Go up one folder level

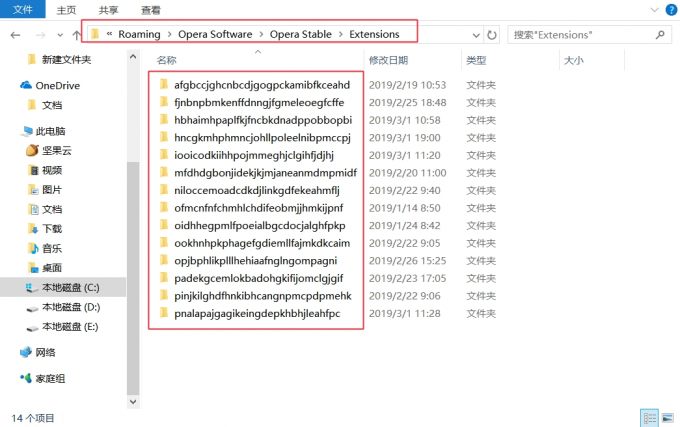point(76,35)
